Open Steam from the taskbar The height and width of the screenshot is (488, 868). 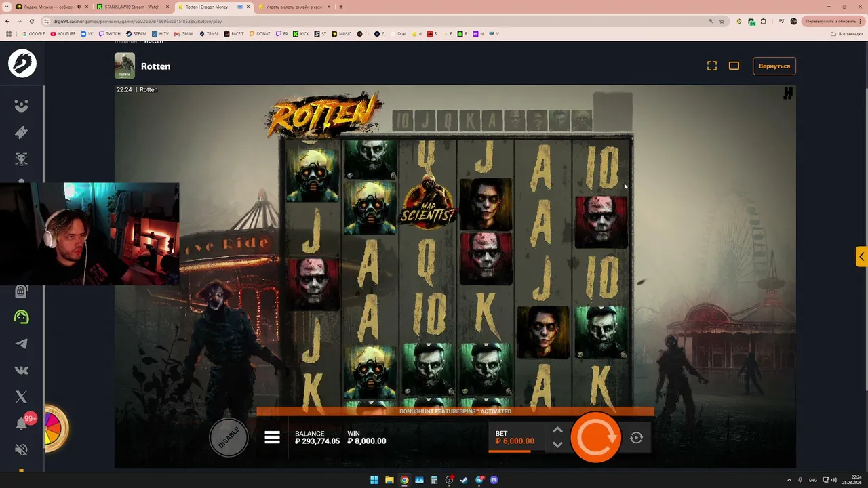(464, 480)
